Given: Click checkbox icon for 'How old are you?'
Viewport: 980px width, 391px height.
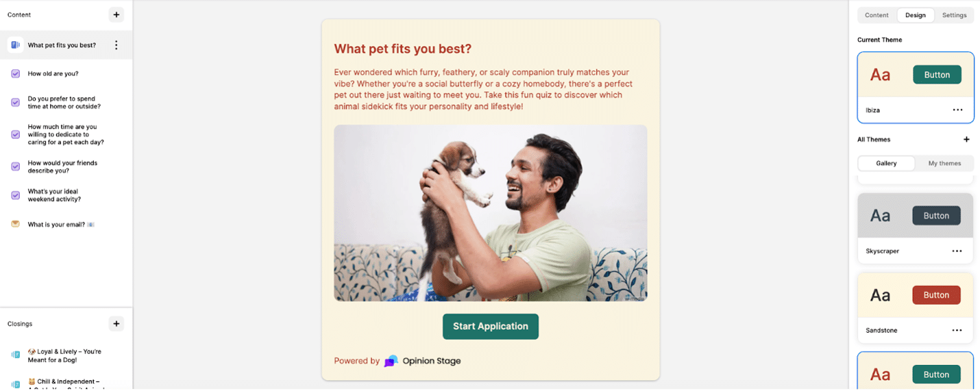Looking at the screenshot, I should point(16,74).
